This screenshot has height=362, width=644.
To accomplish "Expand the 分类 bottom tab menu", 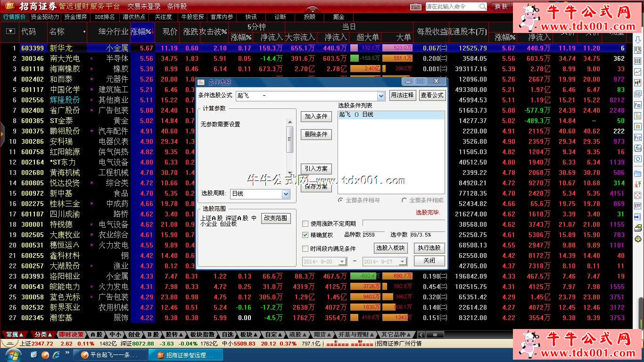I will [43, 334].
